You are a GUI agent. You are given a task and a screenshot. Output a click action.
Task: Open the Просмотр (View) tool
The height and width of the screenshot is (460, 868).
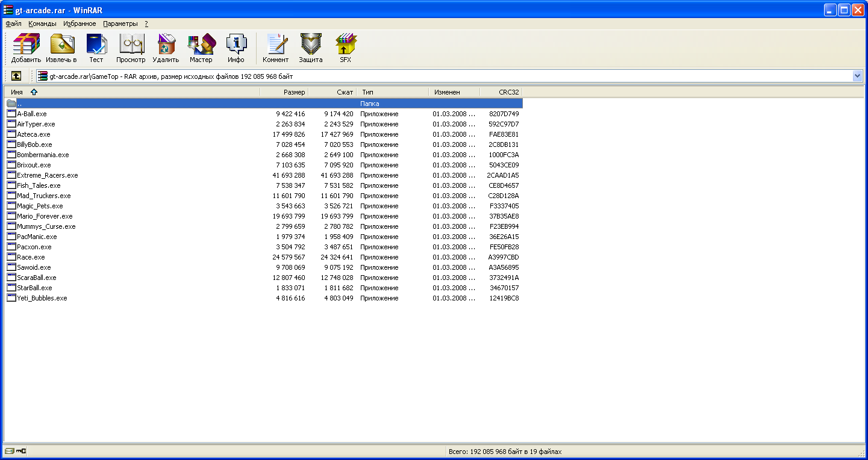[131, 48]
